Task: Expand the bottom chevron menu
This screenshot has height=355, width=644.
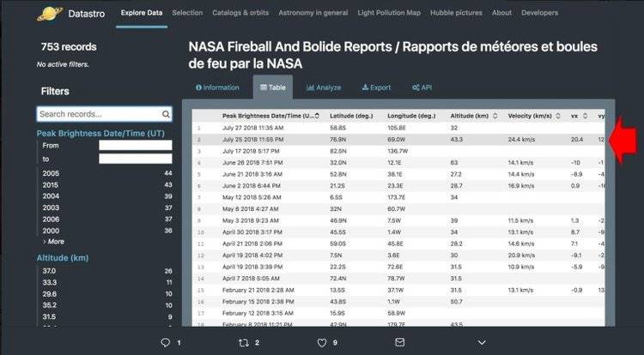Action: (x=482, y=342)
